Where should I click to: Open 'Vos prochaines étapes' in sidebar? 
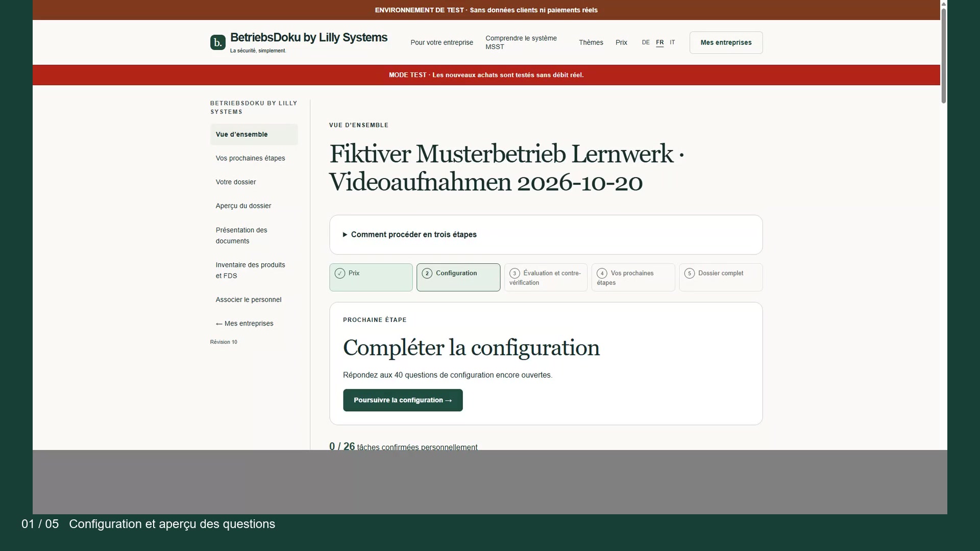[x=254, y=158]
